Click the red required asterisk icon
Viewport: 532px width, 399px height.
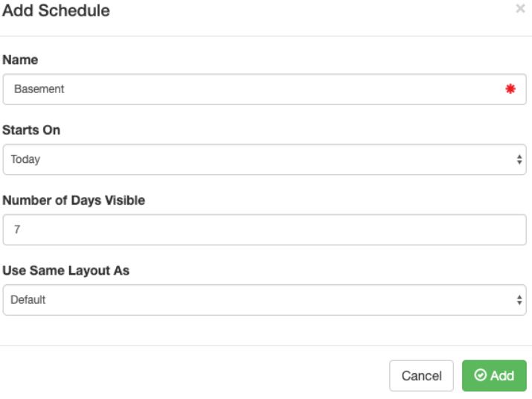[510, 89]
